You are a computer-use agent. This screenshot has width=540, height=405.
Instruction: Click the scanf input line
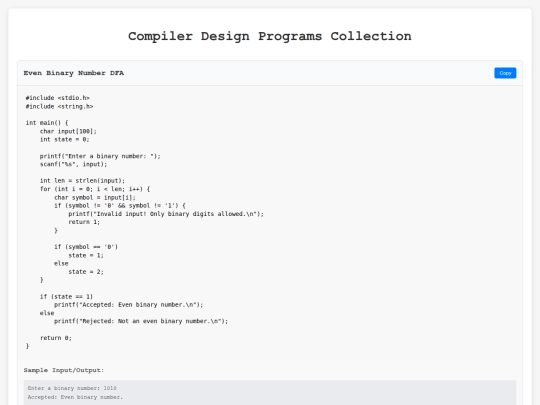(73, 164)
